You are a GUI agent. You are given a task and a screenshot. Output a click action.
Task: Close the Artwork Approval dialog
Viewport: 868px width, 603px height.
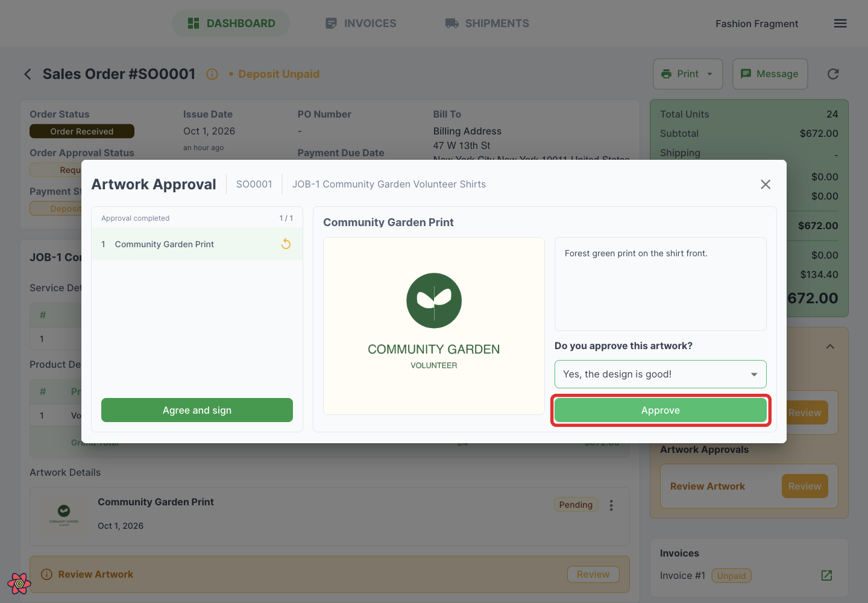pos(766,185)
